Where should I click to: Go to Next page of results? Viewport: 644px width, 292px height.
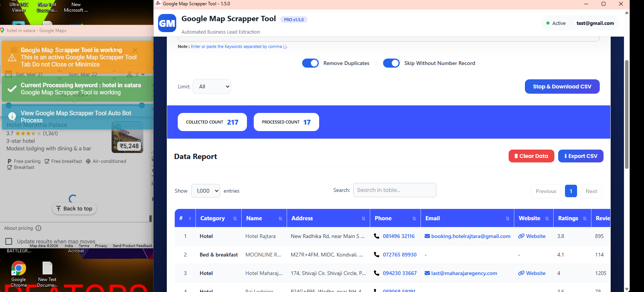coord(591,191)
